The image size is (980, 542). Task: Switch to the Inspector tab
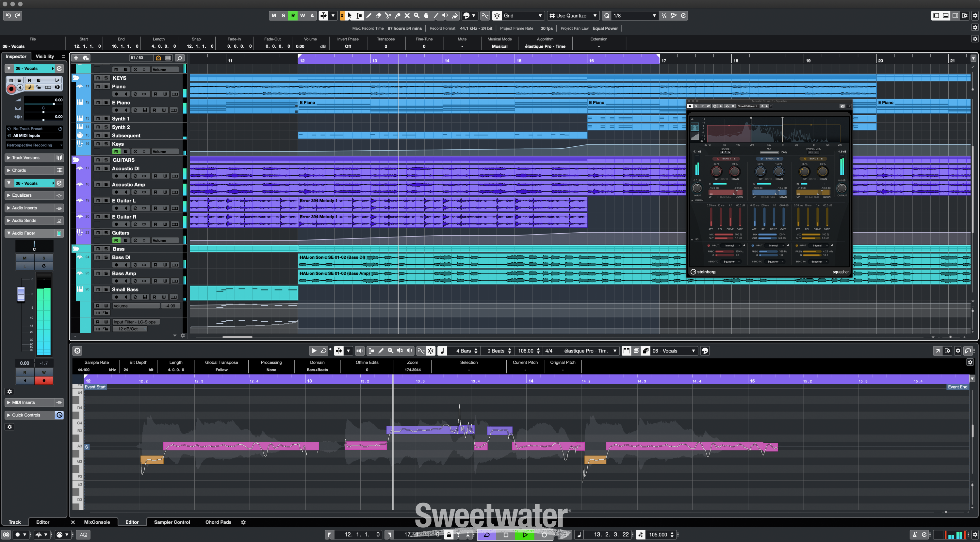click(16, 56)
